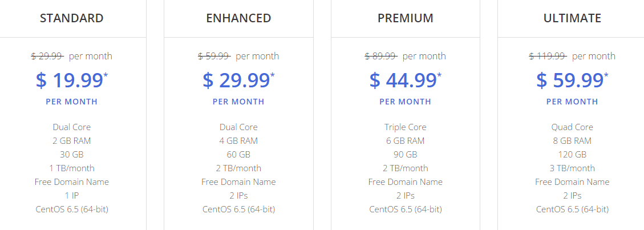The width and height of the screenshot is (644, 230).
Task: Click the crossed-out $ 119.99 price
Action: tap(548, 56)
